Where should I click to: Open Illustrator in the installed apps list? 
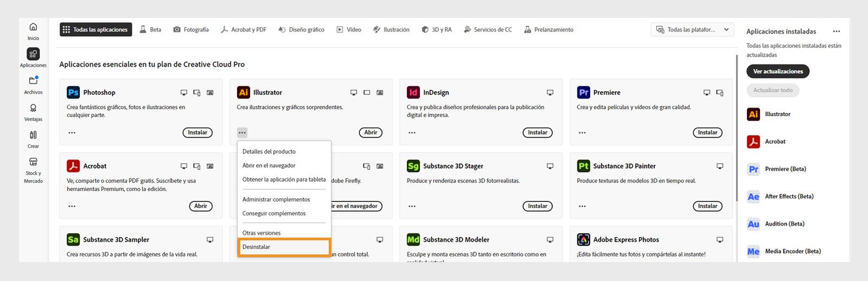coord(769,114)
